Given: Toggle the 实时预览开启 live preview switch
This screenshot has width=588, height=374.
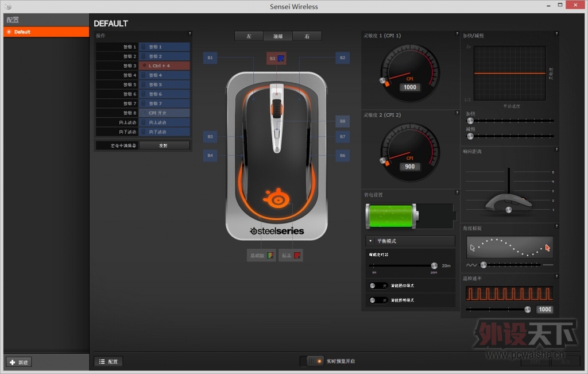Looking at the screenshot, I should click(x=312, y=361).
